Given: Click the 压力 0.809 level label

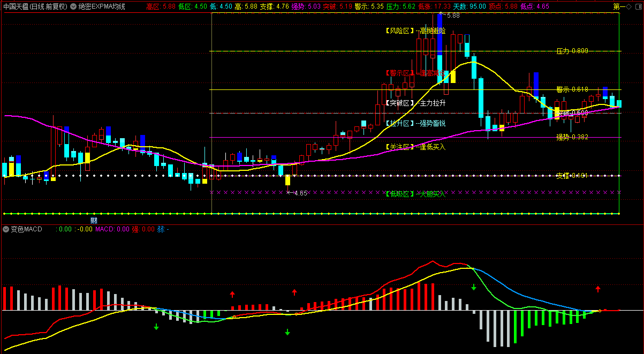Looking at the screenshot, I should (x=572, y=51).
